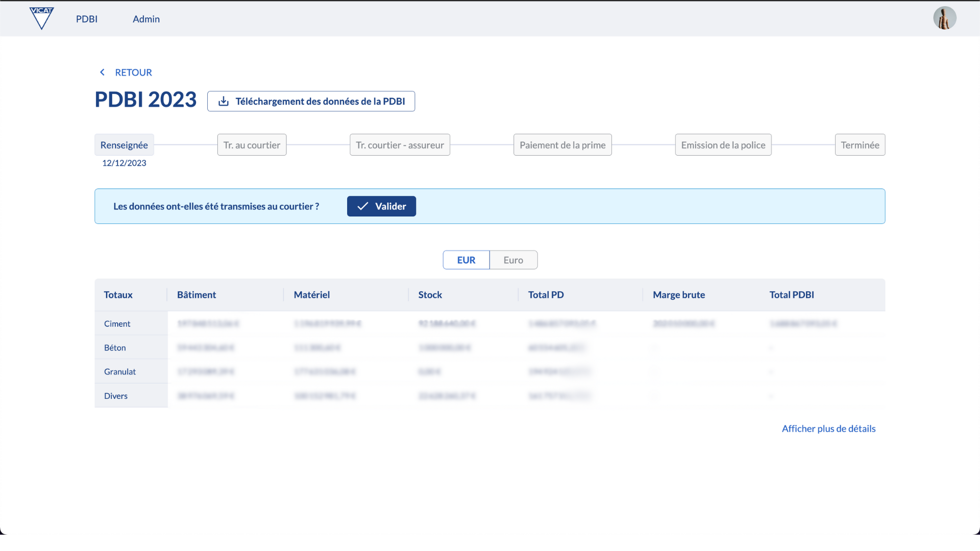Switch to the Euro currency option
Screen dimensions: 980x551
click(513, 260)
